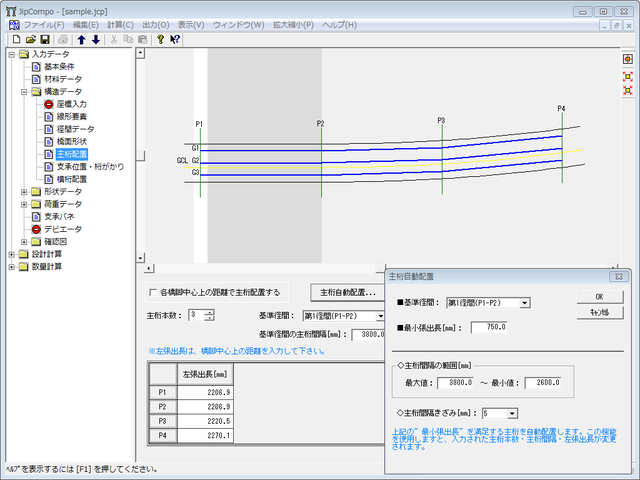Viewport: 640px width, 480px height.
Task: Open the 計算(C) menu
Action: pyautogui.click(x=121, y=23)
